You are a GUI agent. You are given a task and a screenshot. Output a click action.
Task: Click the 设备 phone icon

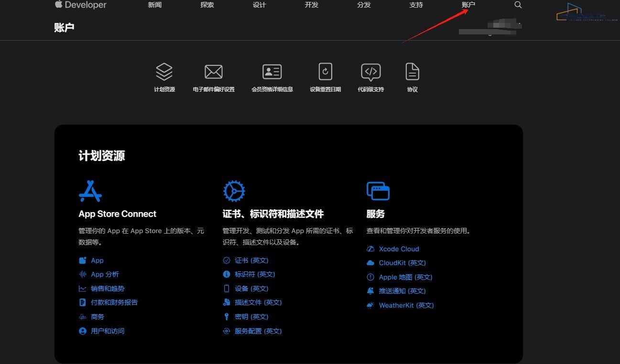(227, 289)
